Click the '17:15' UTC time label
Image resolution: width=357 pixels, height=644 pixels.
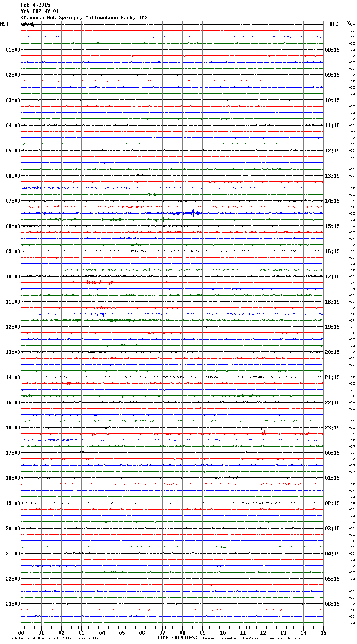tap(332, 277)
